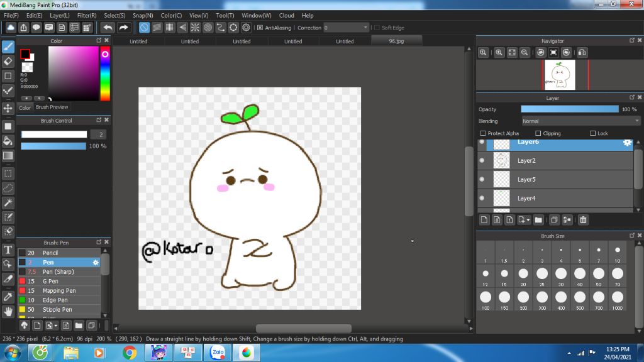Viewport: 644px width, 362px height.
Task: Open the Layer6 settings gear
Action: (627, 143)
